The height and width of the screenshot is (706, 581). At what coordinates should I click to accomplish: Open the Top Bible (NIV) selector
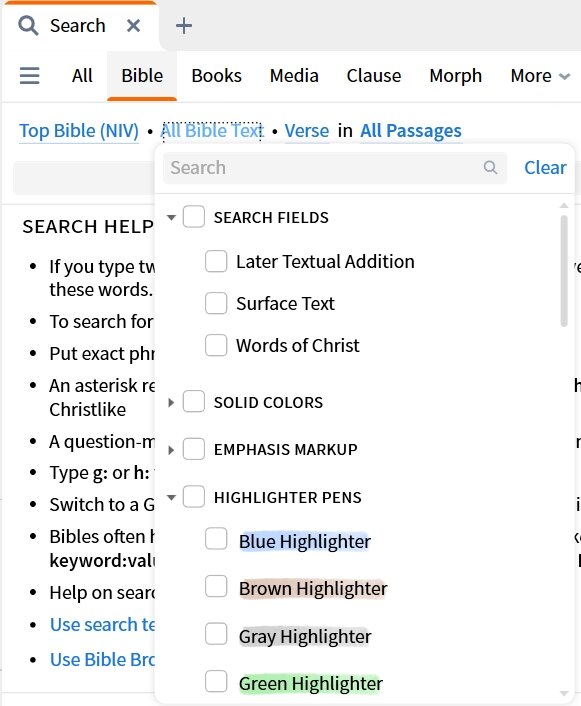click(x=79, y=131)
